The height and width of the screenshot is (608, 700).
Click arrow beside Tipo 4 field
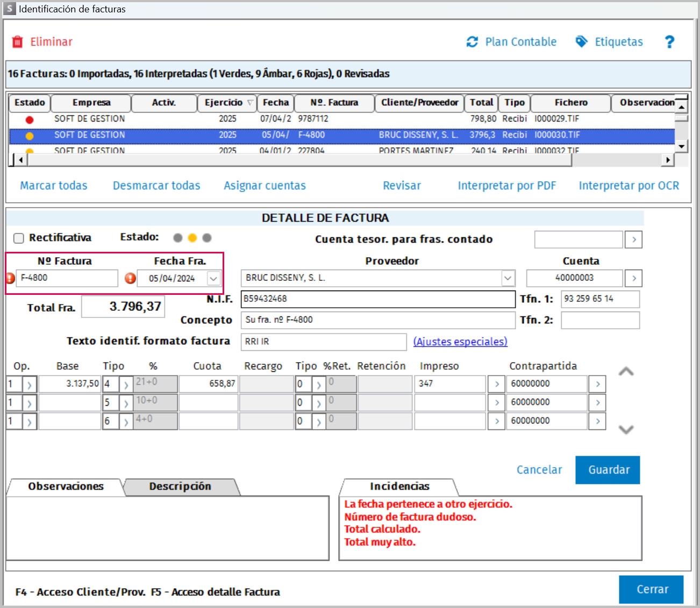(126, 385)
